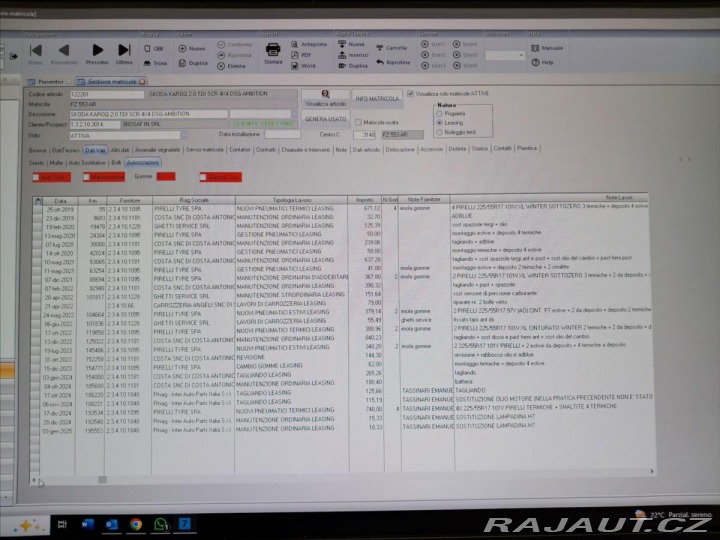Click the Rag Sociale column header
The height and width of the screenshot is (540, 720).
coord(194,200)
